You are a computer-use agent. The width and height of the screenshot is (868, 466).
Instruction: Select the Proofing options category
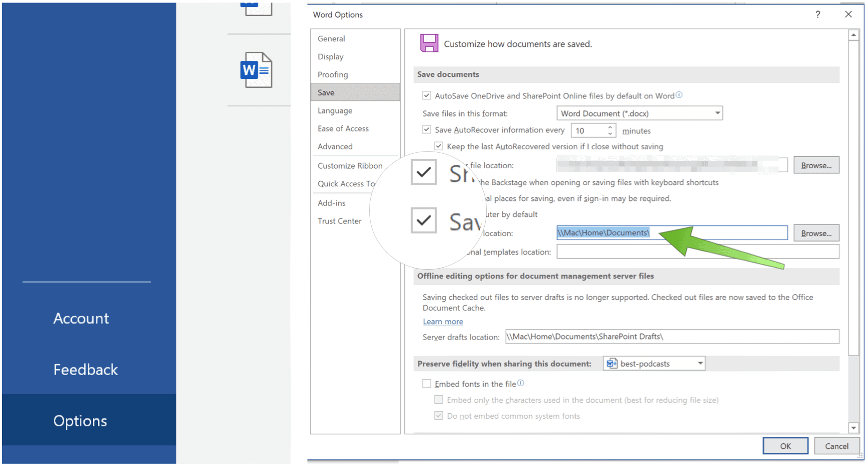point(355,75)
